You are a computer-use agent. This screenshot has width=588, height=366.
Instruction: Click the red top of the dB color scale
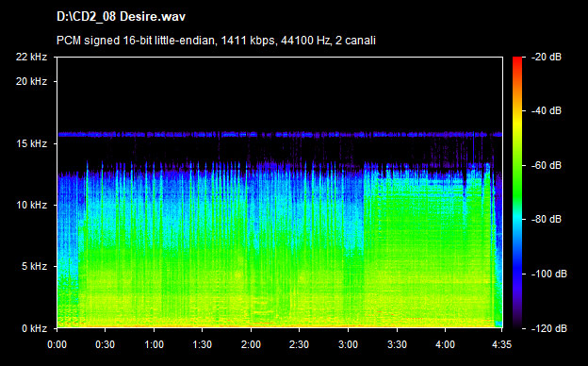517,60
